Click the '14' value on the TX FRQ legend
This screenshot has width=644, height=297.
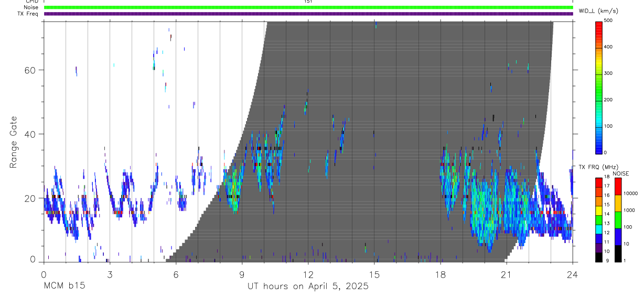pos(607,215)
